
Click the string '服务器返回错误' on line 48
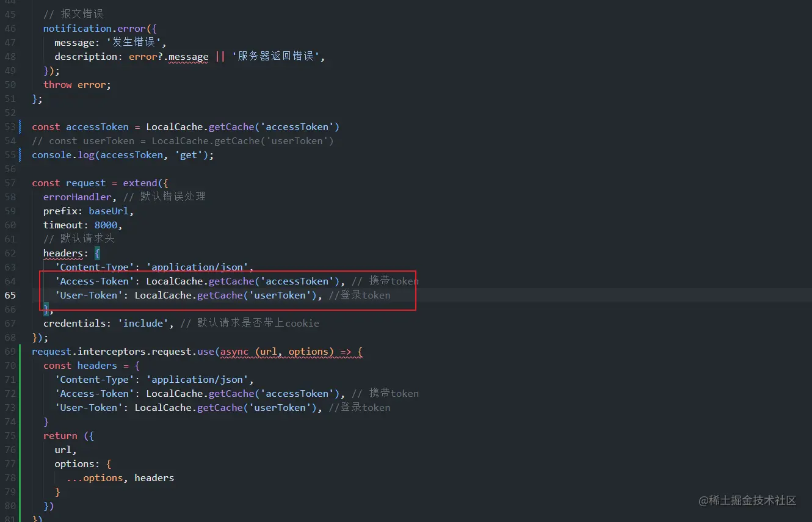[x=276, y=56]
